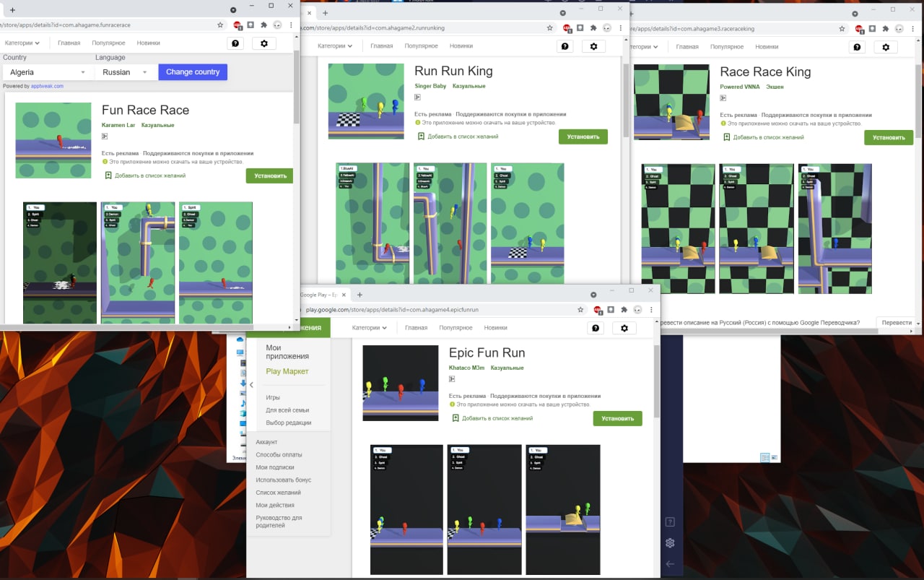Click address bar in Epic Fun Run window
Viewport: 924px width, 580px height.
click(438, 309)
